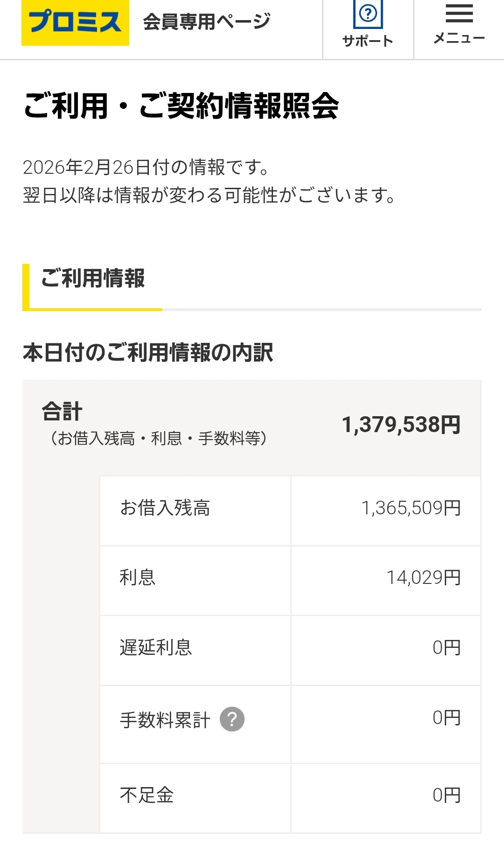Tap the メニュー text label
The width and height of the screenshot is (504, 852).
point(459,38)
